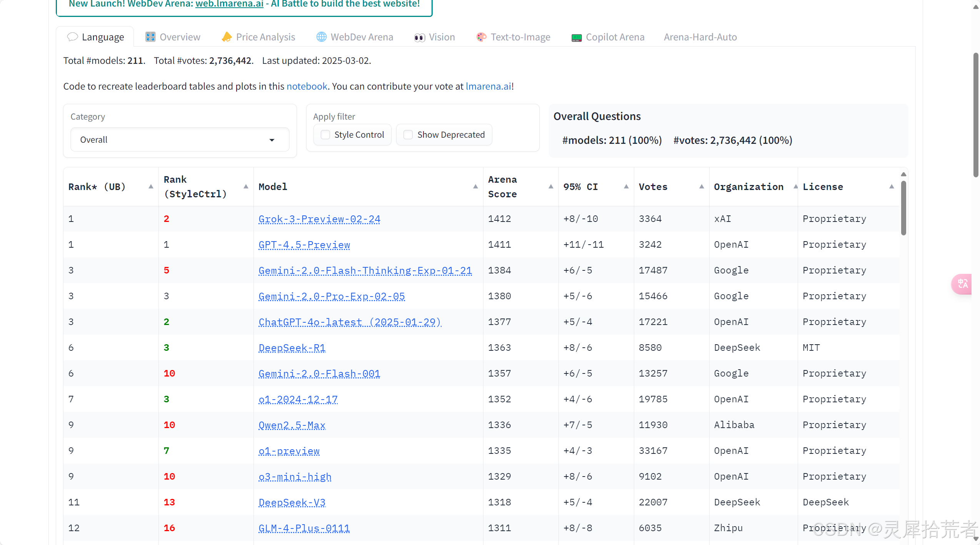This screenshot has width=980, height=545.
Task: Click the DeepSeek-R1 model link
Action: [x=292, y=348]
